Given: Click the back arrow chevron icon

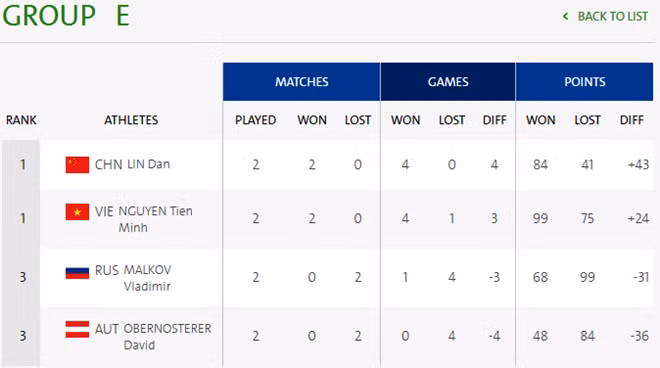Looking at the screenshot, I should pyautogui.click(x=565, y=16).
